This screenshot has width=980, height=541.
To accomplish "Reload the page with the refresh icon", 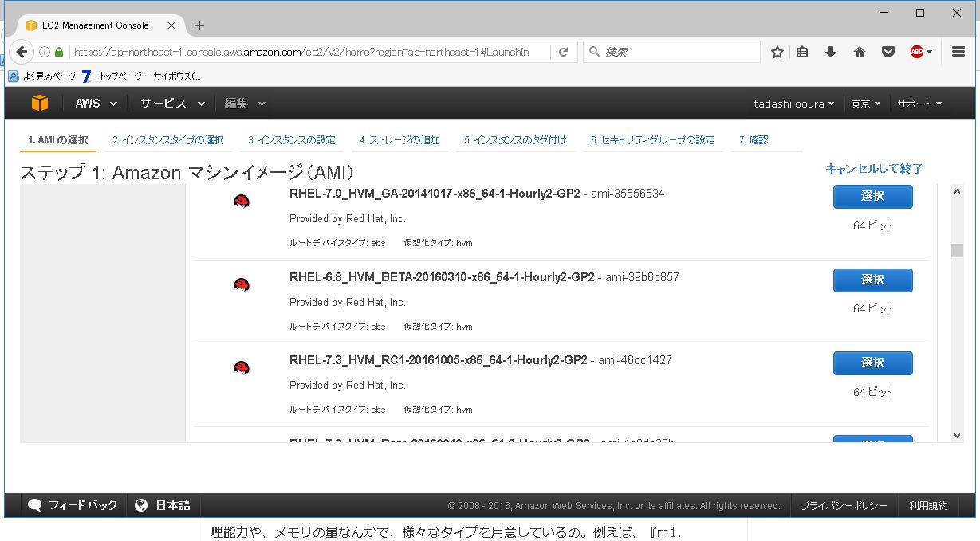I will pyautogui.click(x=563, y=52).
